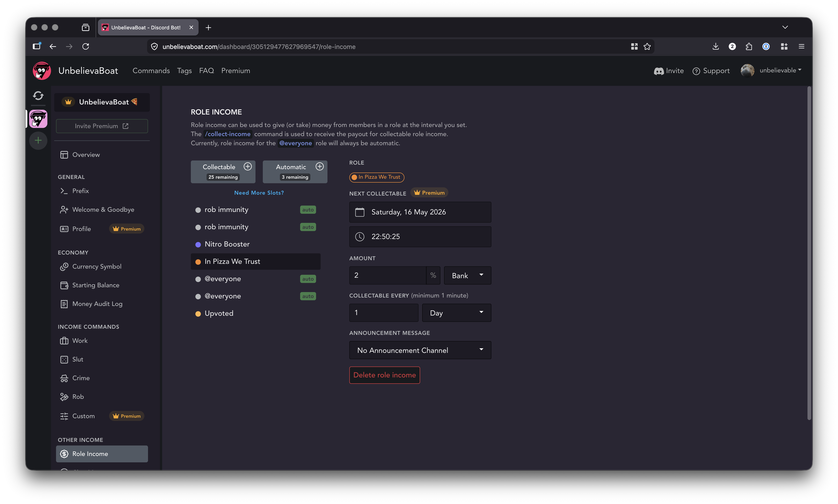Select the UnbelievaBoat server avatar

[38, 119]
